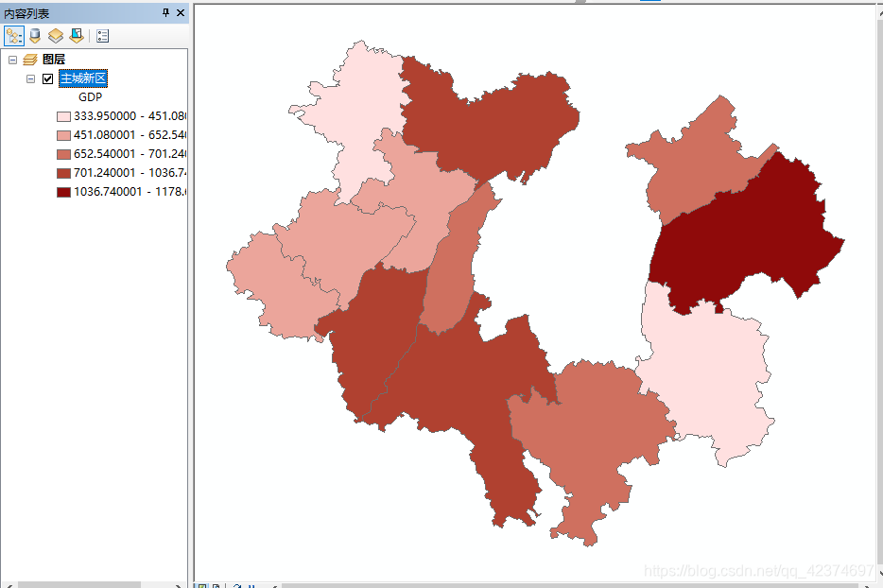Select List By Drawing Order view
883x588 pixels.
coord(13,36)
